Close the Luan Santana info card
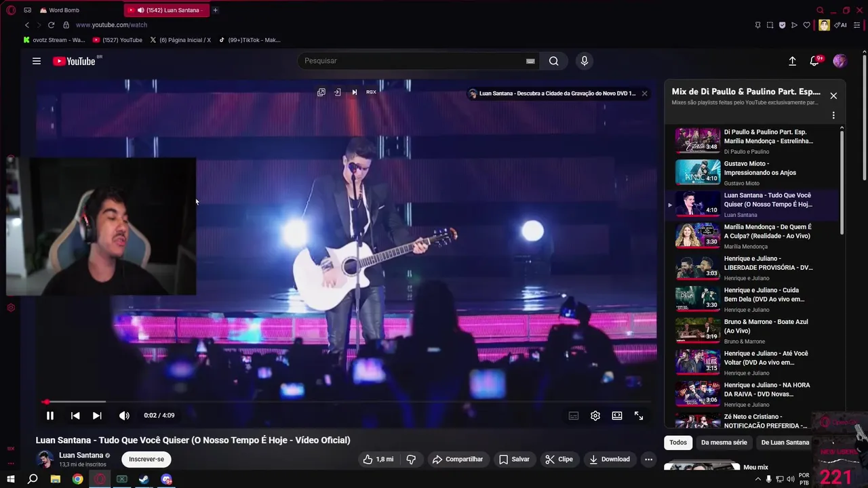The height and width of the screenshot is (488, 868). (644, 94)
